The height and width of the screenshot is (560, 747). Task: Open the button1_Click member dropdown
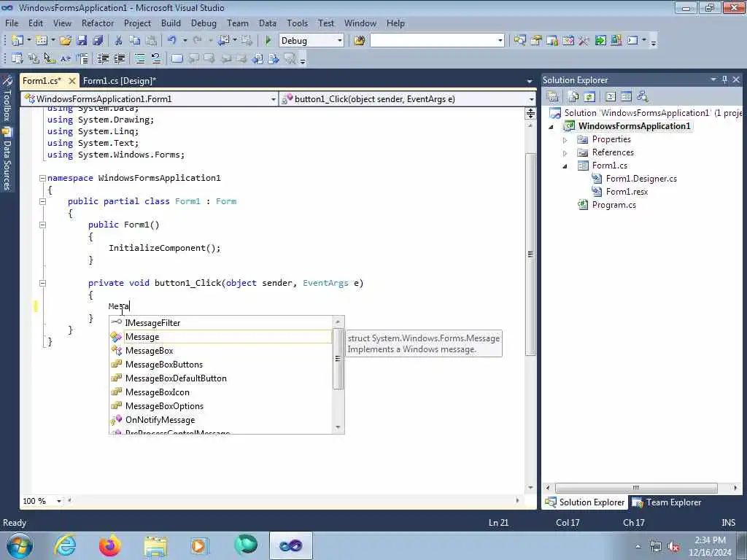531,99
